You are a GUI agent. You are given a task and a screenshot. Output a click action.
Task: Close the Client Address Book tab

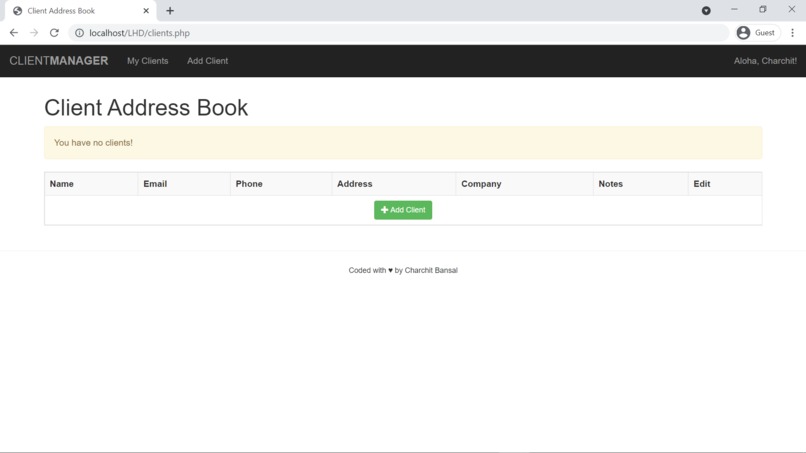click(x=146, y=11)
